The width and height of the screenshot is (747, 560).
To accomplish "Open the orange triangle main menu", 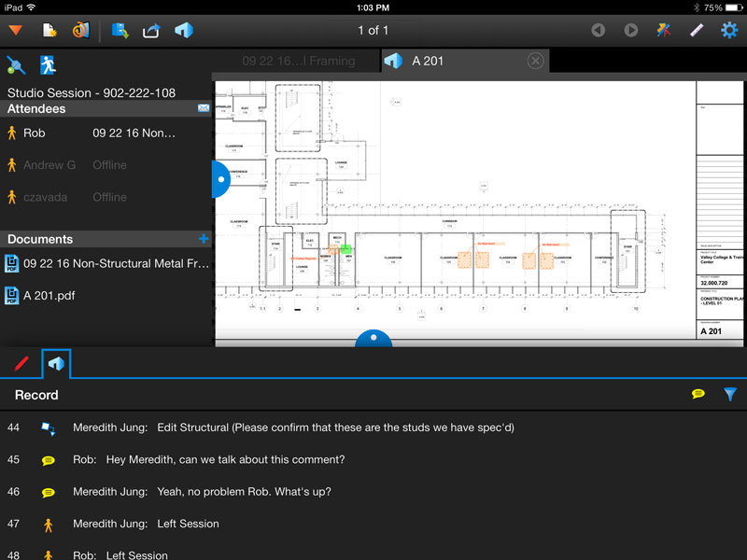I will tap(15, 31).
